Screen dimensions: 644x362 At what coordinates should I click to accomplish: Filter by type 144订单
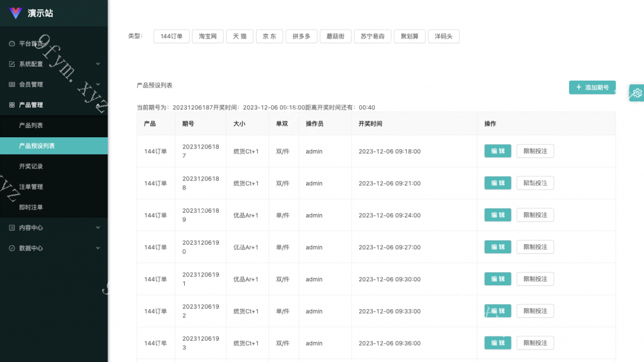coord(171,37)
